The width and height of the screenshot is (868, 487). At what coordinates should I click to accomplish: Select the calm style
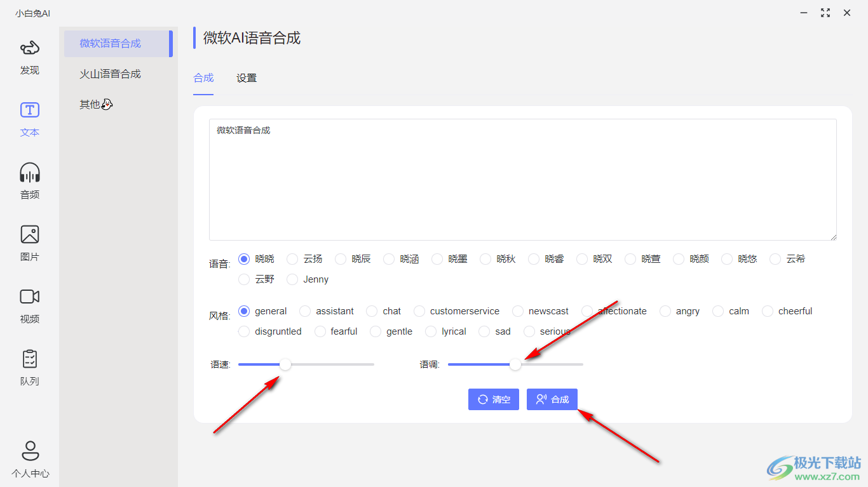731,311
